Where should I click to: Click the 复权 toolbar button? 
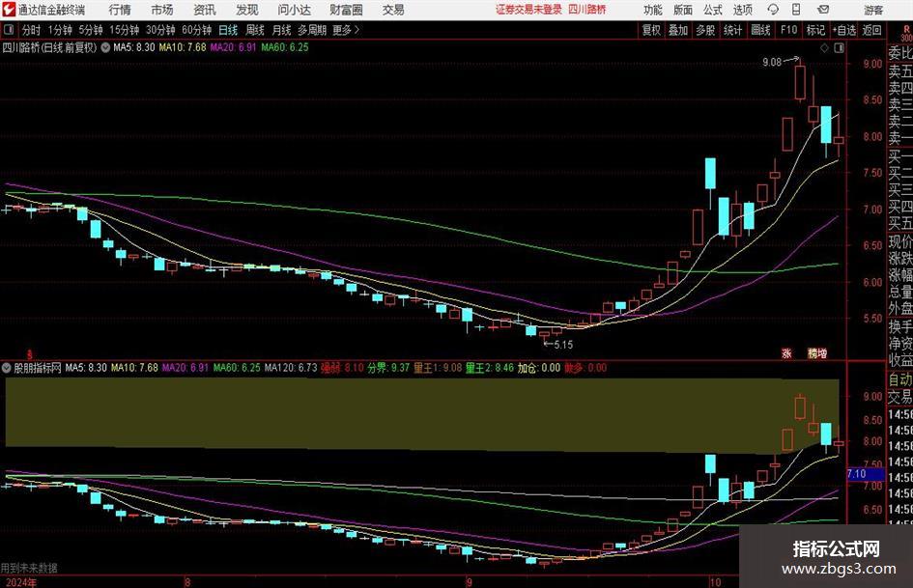coord(651,30)
